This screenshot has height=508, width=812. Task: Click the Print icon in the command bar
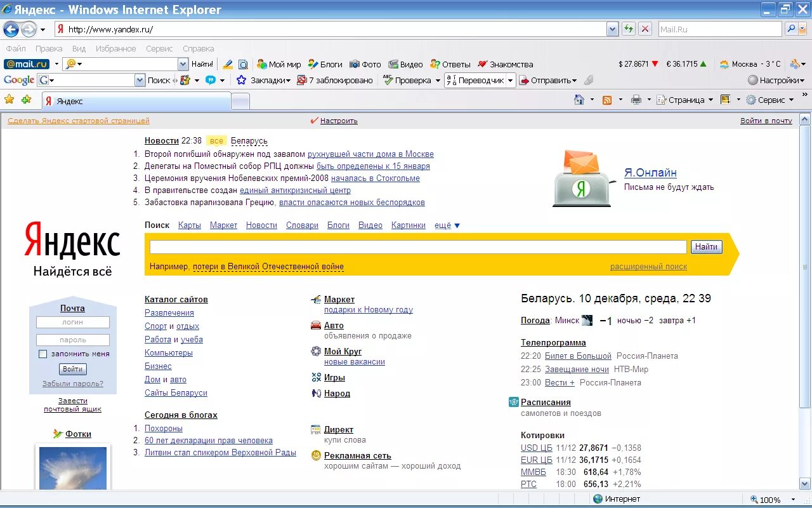(x=636, y=100)
